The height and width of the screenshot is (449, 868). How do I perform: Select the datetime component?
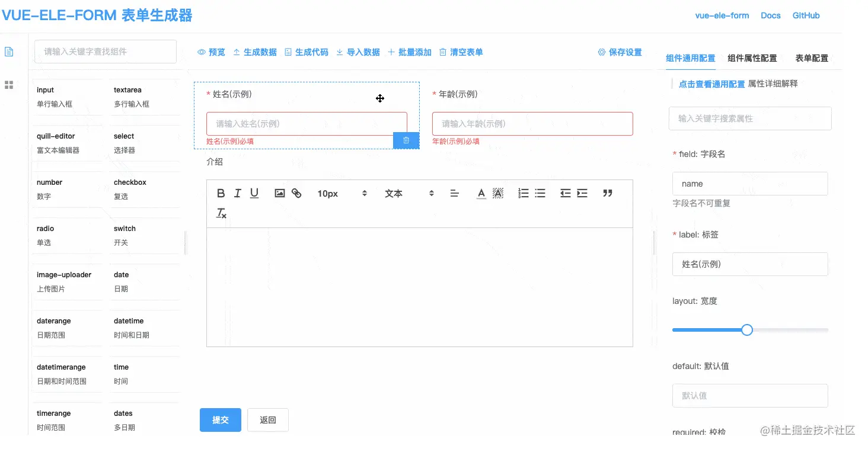pyautogui.click(x=144, y=328)
